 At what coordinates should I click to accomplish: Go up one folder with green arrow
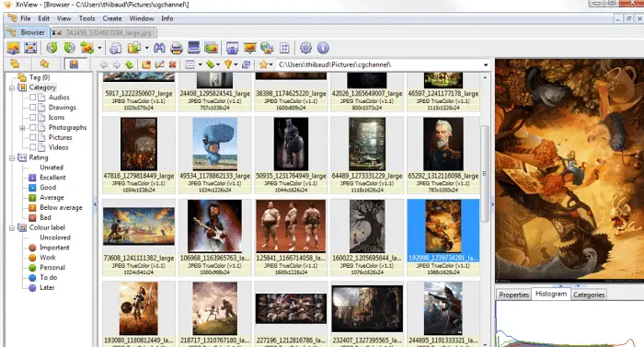click(130, 64)
